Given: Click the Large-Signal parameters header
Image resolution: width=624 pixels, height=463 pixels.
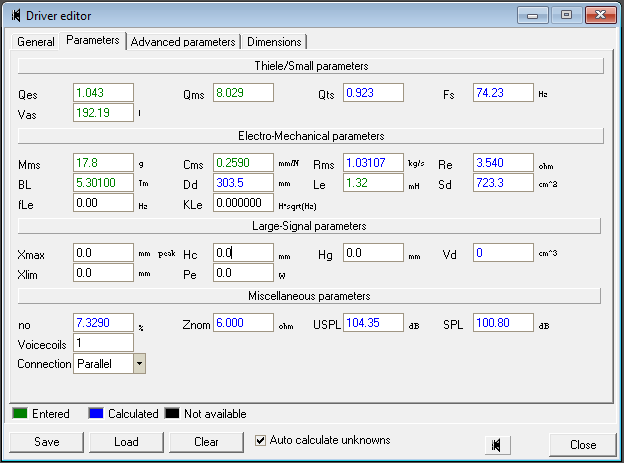Looking at the screenshot, I should point(309,226).
